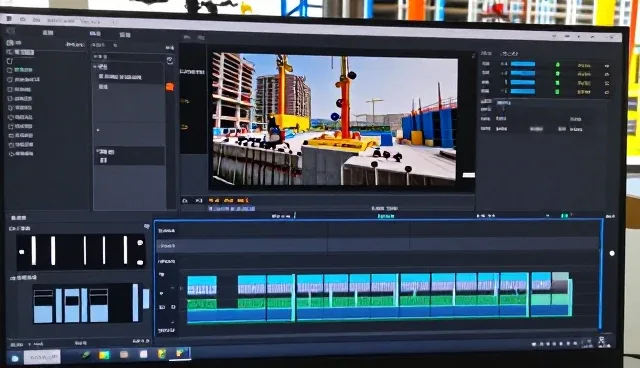Open the green pen-shaped icon on the taskbar
This screenshot has height=368, width=640.
[86, 355]
